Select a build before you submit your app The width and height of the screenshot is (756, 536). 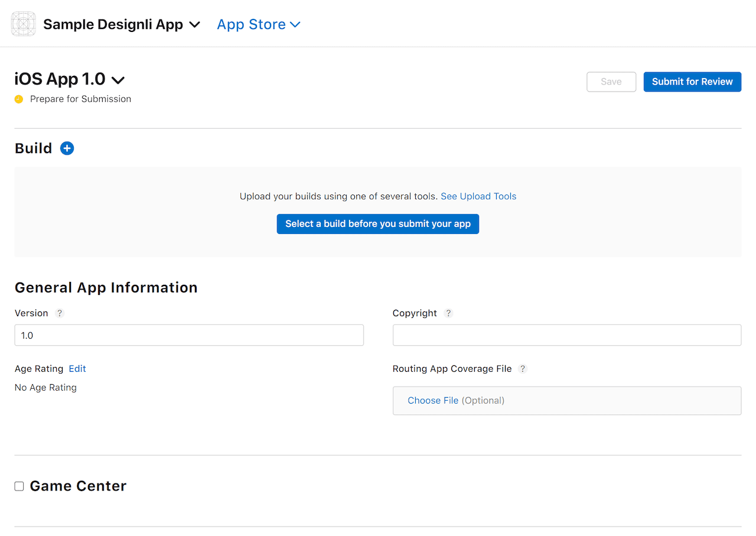[x=377, y=224]
